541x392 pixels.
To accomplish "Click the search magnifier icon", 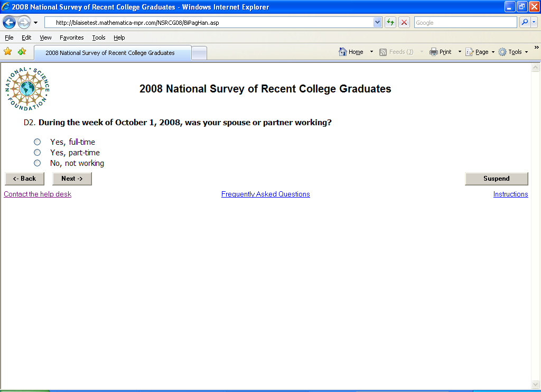I will [x=525, y=22].
